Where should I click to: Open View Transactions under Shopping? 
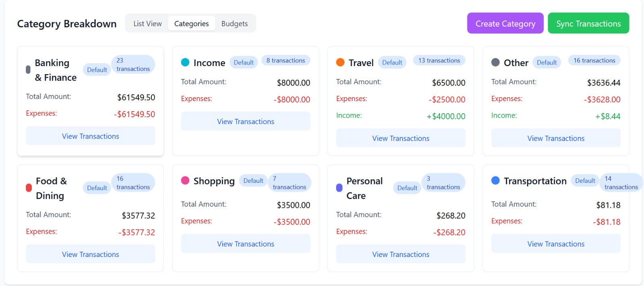246,244
